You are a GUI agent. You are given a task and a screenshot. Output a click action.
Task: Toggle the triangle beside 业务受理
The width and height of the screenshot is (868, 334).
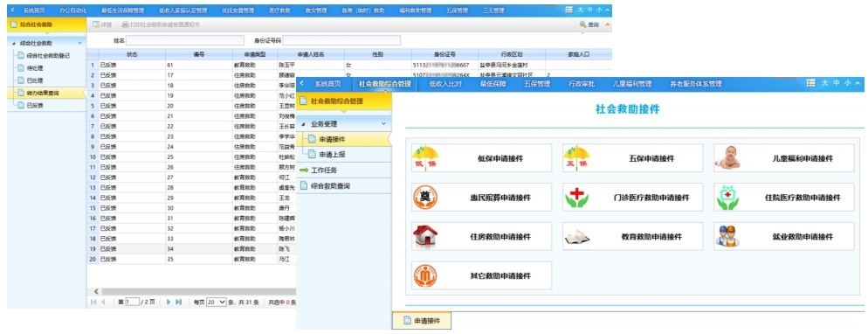coord(303,124)
